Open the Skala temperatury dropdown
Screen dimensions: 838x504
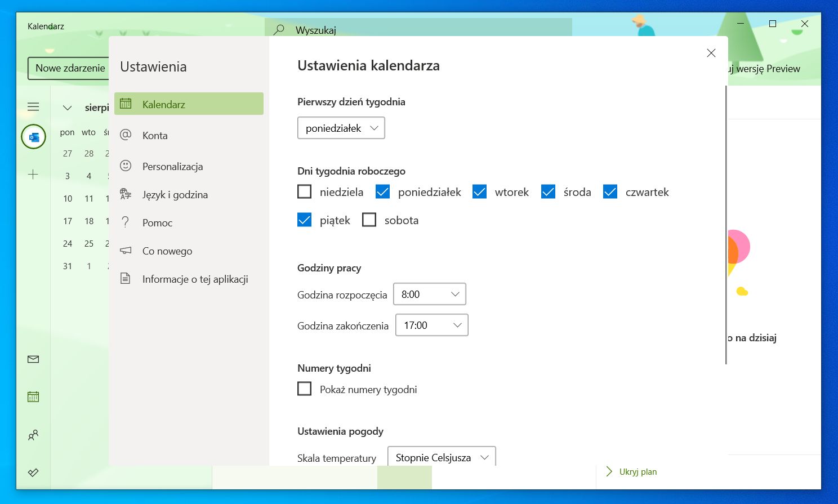(x=441, y=457)
